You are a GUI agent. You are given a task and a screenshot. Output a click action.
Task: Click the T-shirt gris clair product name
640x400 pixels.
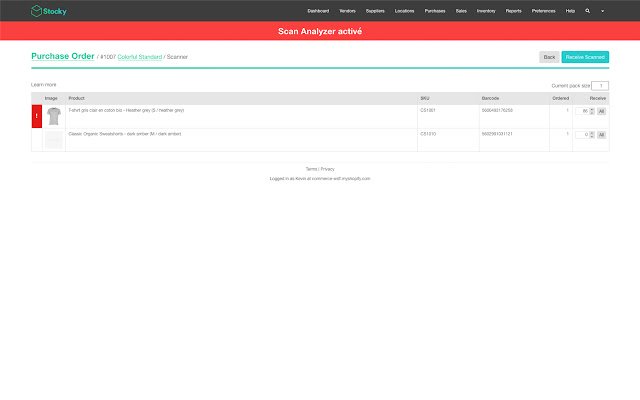126,110
